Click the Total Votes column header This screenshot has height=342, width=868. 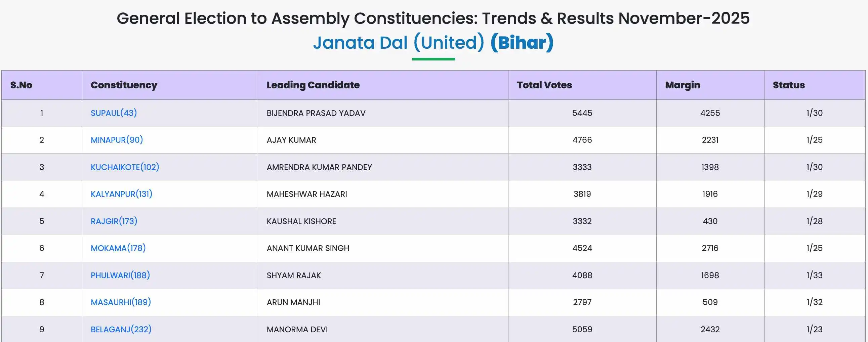pos(544,85)
